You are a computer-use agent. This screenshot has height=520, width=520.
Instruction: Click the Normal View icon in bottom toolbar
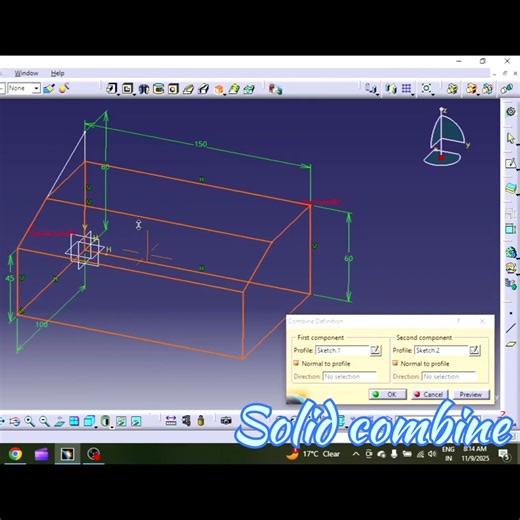[59, 421]
